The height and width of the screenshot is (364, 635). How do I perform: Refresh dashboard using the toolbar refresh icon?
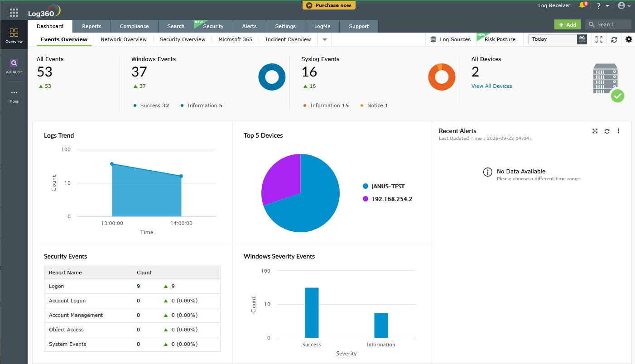click(614, 39)
